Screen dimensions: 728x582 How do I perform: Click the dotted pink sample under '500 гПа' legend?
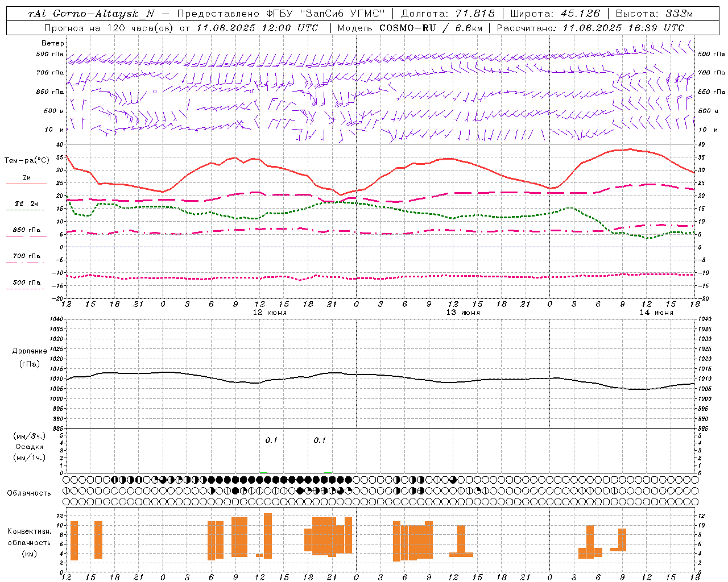(x=26, y=289)
